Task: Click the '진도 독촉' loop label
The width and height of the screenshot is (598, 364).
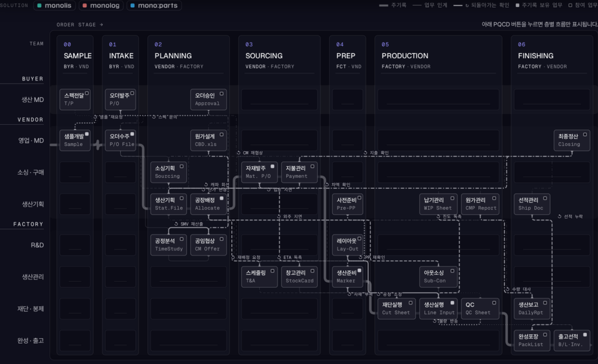Action: [x=449, y=216]
